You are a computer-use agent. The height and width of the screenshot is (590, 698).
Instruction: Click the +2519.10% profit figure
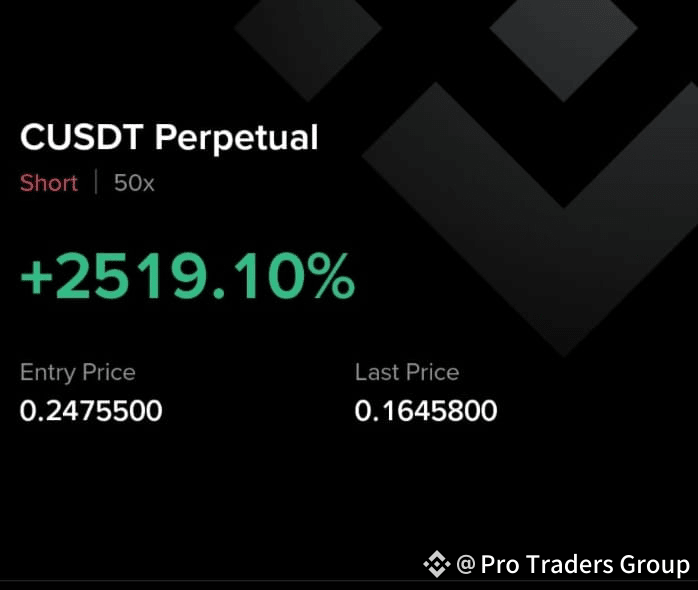(x=187, y=276)
